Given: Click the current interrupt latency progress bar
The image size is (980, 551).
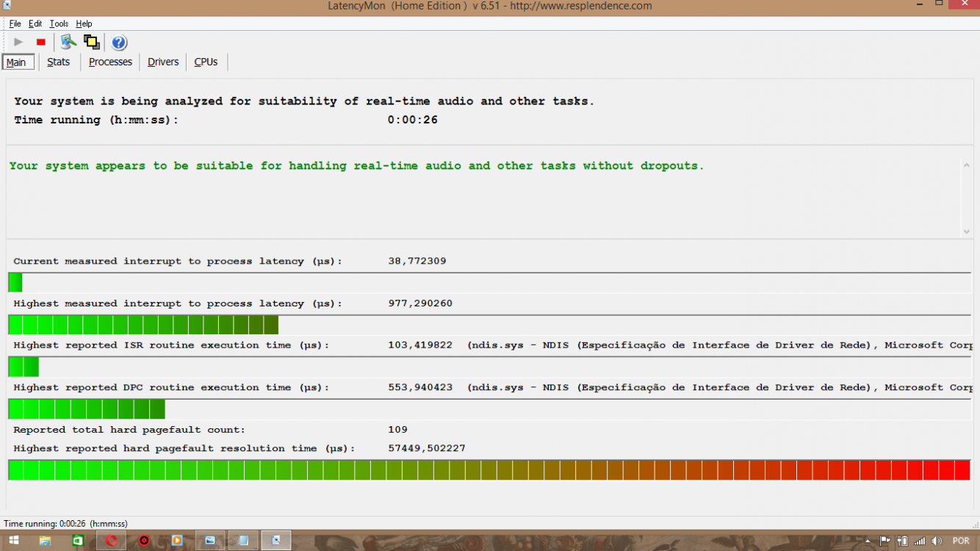Looking at the screenshot, I should 489,282.
